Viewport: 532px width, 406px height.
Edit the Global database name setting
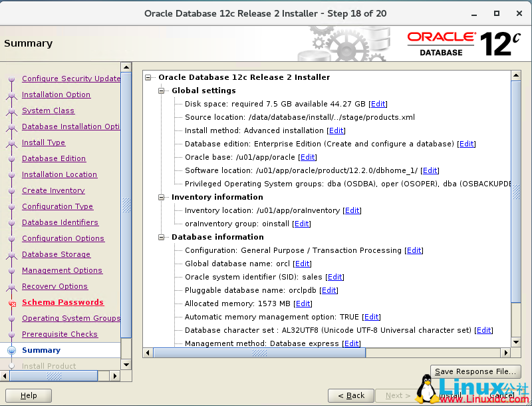coord(303,264)
